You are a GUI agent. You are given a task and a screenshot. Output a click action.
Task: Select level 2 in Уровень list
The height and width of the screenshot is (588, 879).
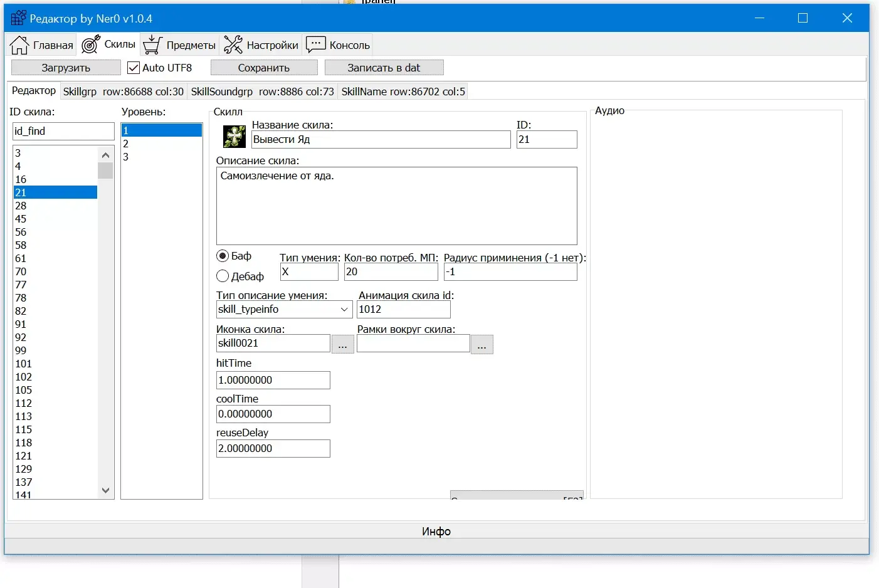[162, 144]
